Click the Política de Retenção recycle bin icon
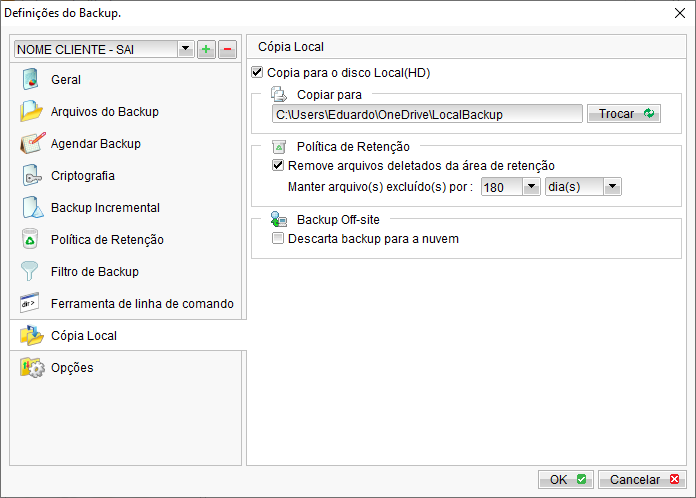Viewport: 696px width, 498px height. 31,240
